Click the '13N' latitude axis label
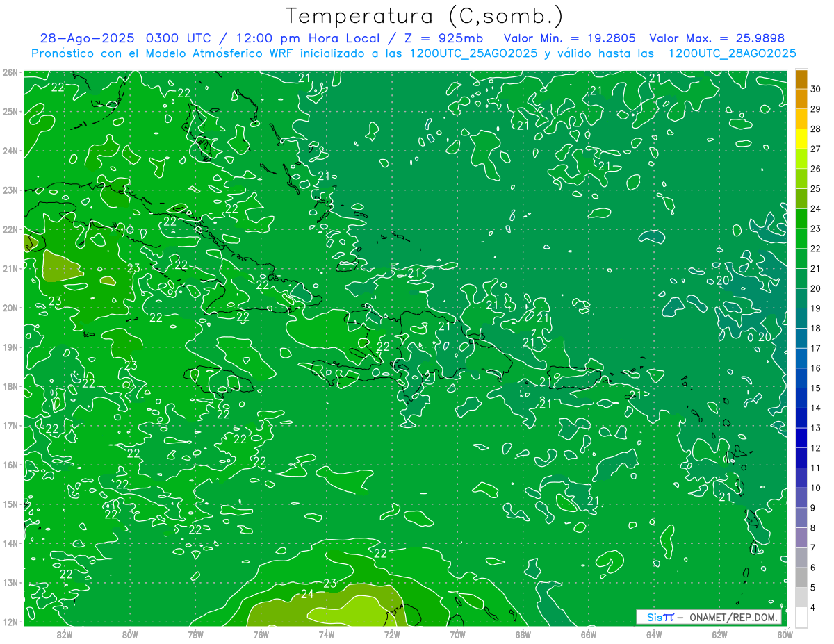This screenshot has height=644, width=834. (10, 583)
